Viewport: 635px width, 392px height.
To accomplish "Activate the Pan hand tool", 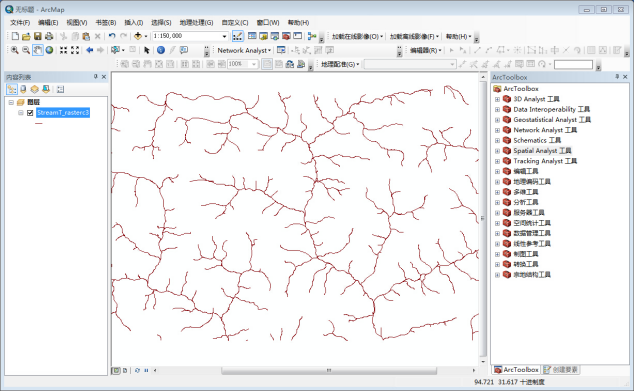I will tap(38, 50).
